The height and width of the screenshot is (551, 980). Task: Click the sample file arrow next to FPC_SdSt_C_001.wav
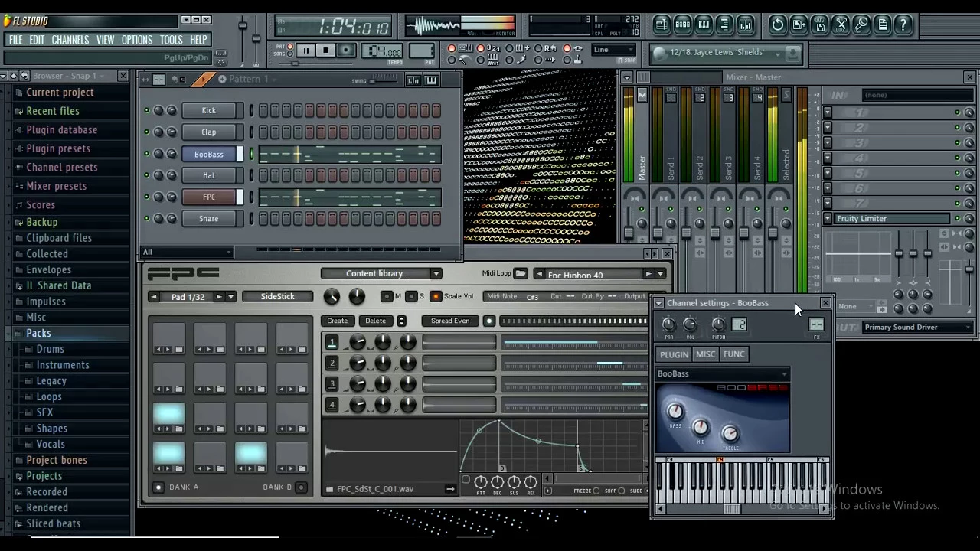point(450,489)
